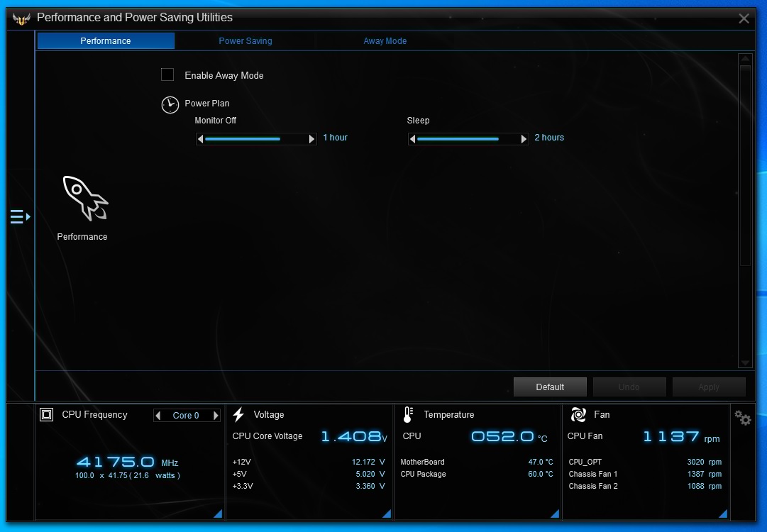Expand the Fan panel corner arrow
Viewport: 767px width, 532px height.
click(x=723, y=514)
